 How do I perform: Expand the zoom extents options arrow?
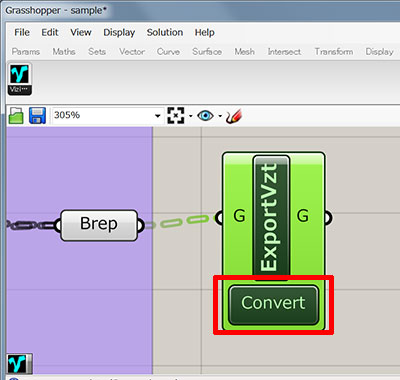[191, 116]
